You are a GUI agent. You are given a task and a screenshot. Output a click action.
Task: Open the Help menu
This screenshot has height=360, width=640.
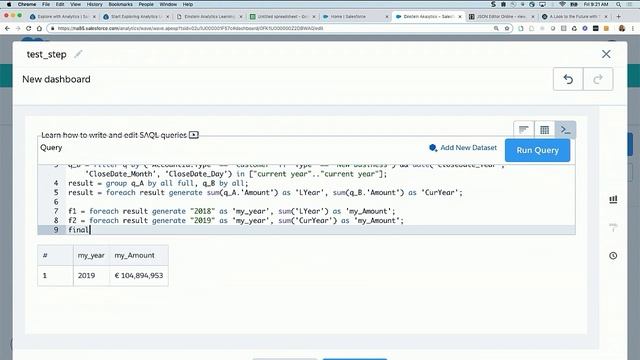188,4
